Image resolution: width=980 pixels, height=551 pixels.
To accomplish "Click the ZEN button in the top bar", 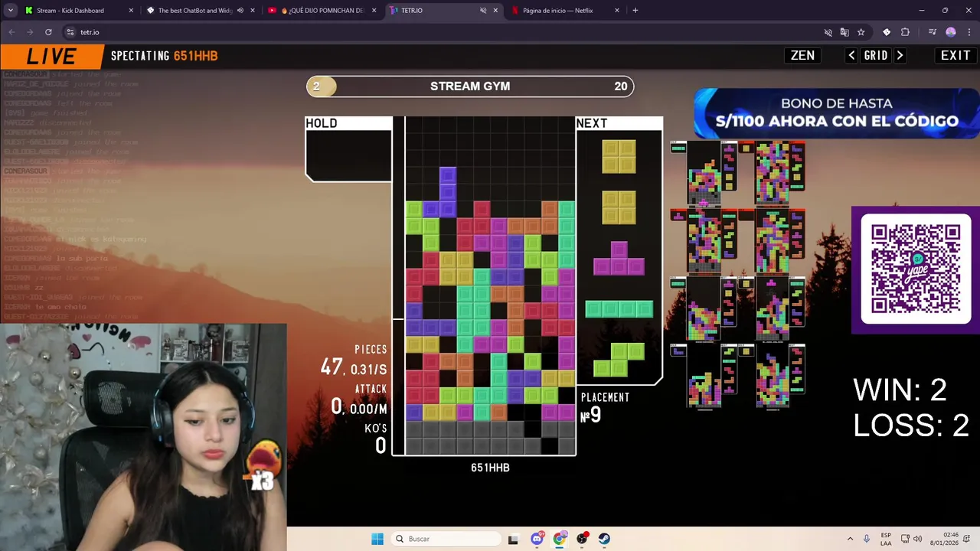I will [x=802, y=55].
